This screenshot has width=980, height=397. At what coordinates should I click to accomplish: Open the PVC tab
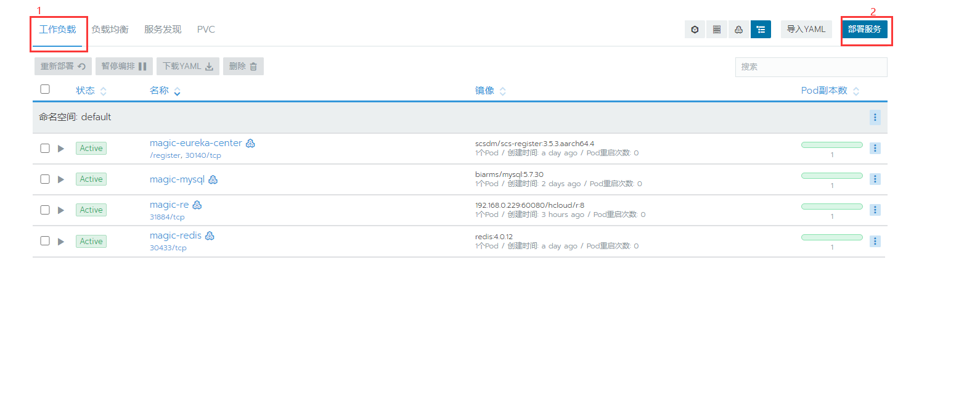pyautogui.click(x=206, y=30)
